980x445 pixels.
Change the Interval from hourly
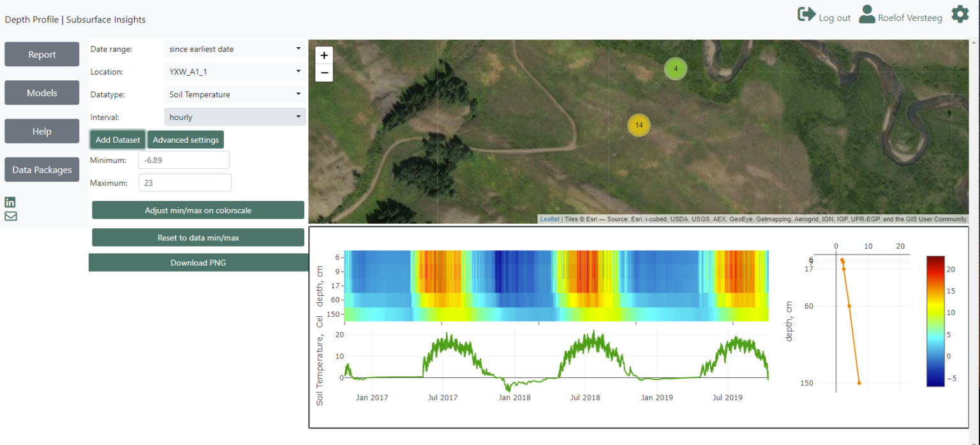point(234,117)
